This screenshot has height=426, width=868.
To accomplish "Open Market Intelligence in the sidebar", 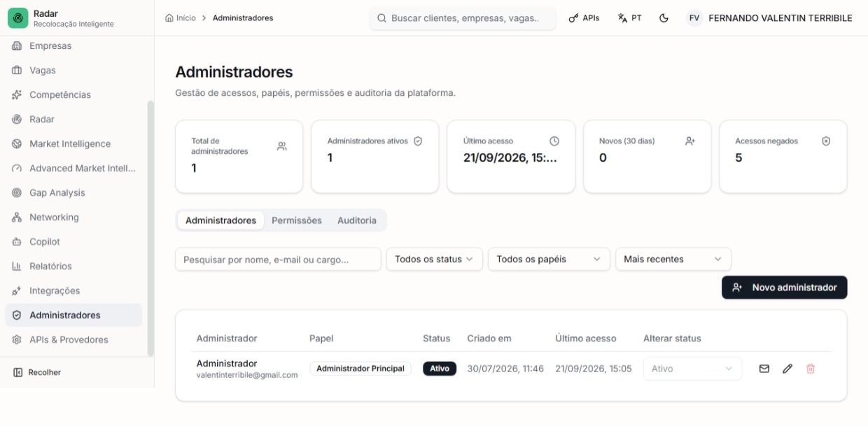I will click(x=73, y=144).
